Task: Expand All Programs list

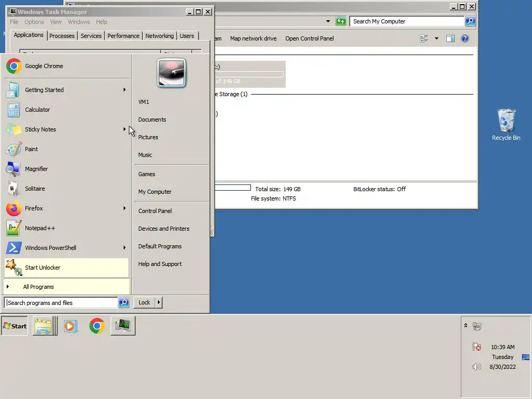Action: 67,287
